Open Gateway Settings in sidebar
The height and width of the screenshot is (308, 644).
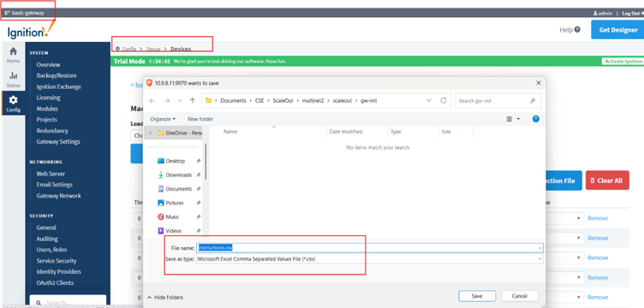point(58,141)
